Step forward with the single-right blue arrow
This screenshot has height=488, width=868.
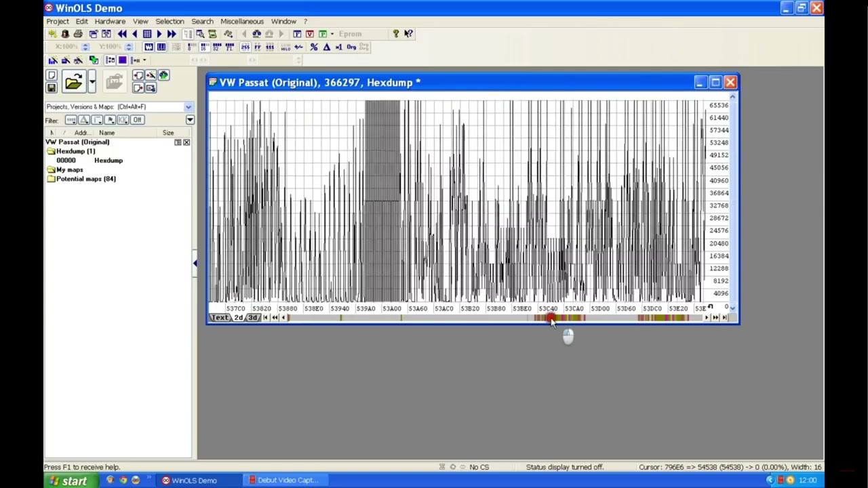[x=159, y=34]
